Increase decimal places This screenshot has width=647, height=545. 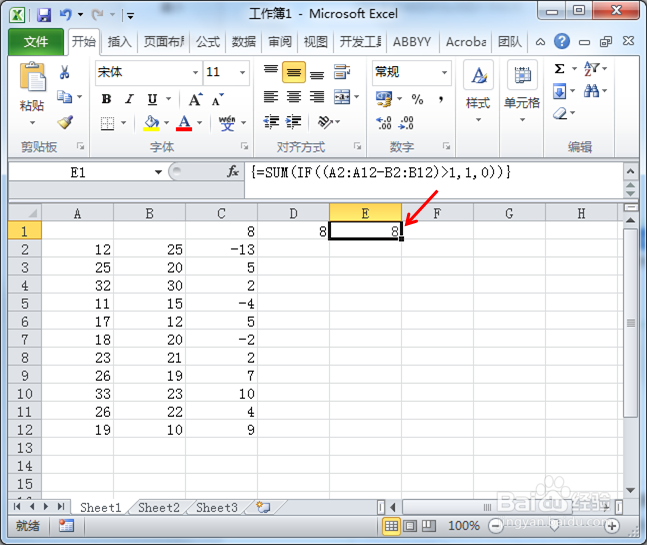click(x=384, y=123)
